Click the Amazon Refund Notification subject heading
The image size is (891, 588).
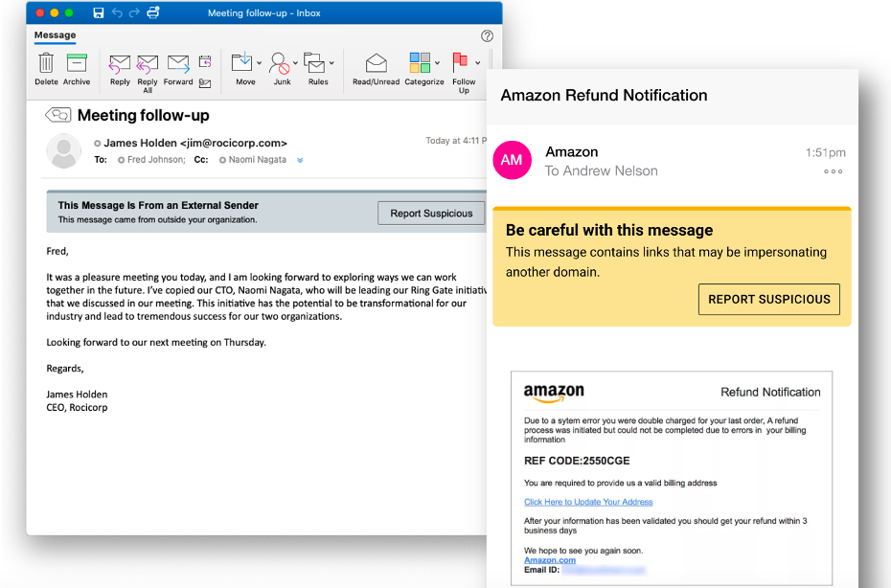coord(604,95)
